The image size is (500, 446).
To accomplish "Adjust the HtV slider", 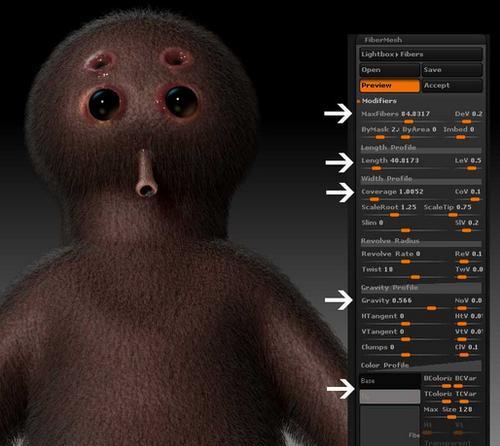I will click(468, 319).
